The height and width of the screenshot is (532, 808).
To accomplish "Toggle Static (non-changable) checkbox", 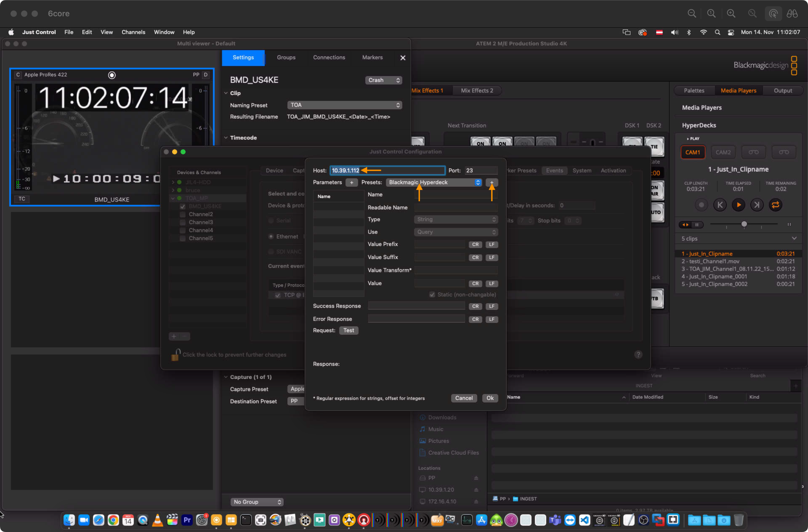I will coord(432,294).
